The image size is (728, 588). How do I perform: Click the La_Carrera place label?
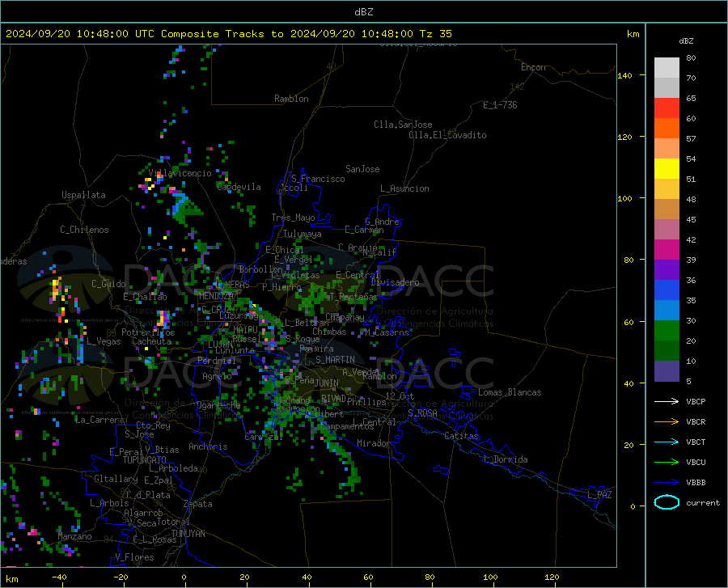(x=99, y=420)
